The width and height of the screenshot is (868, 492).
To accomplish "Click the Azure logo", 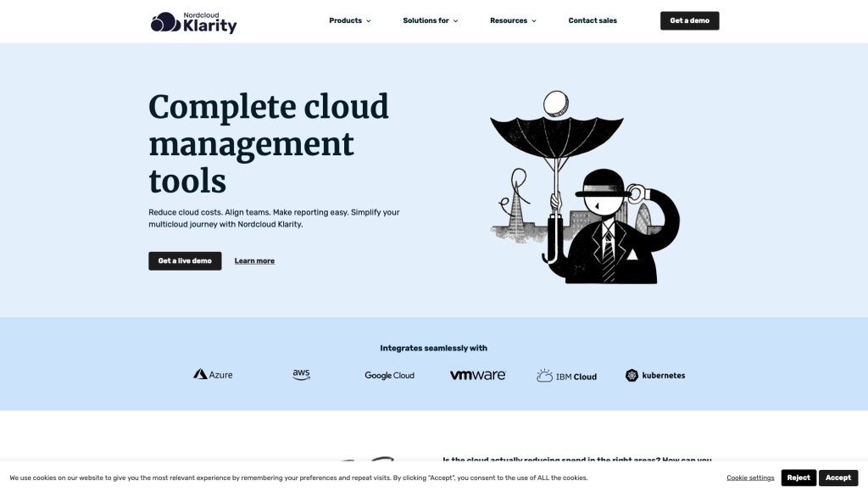I will [213, 375].
